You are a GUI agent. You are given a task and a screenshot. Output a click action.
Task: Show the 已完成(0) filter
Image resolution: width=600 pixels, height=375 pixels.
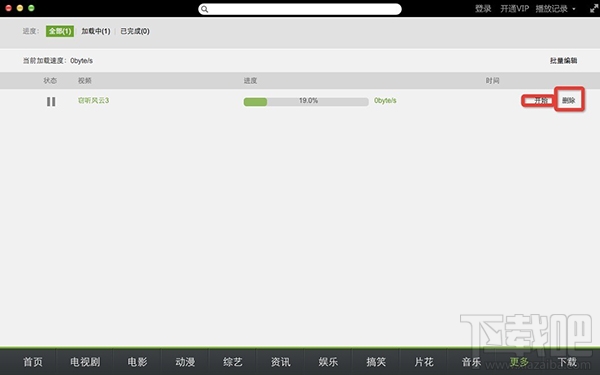(135, 31)
